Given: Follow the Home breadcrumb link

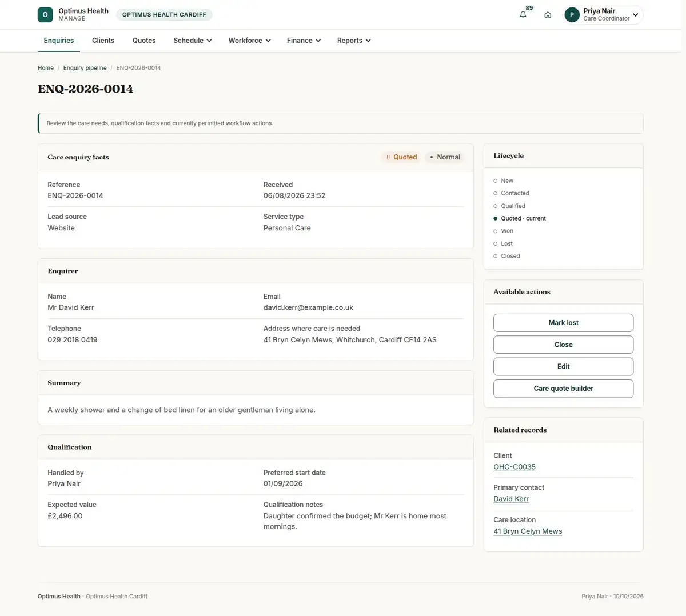Looking at the screenshot, I should pyautogui.click(x=46, y=68).
